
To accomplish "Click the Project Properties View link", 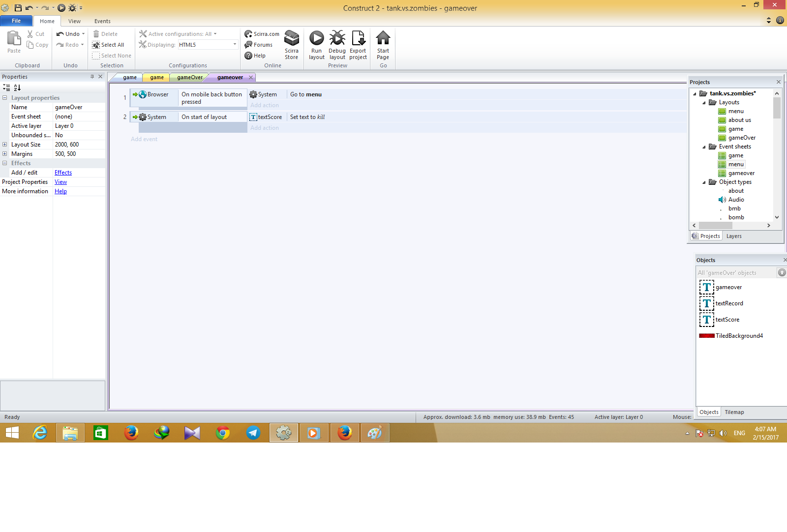I will (61, 182).
